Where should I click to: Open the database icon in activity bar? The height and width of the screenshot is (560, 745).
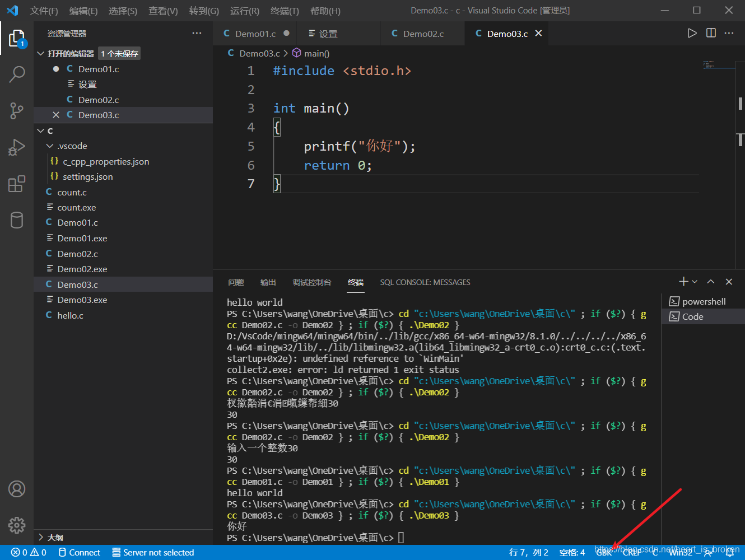[x=17, y=220]
